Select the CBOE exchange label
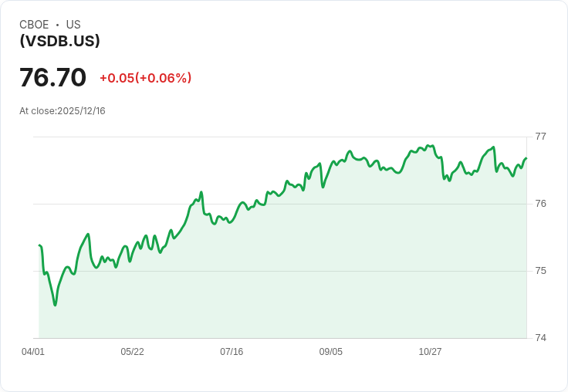This screenshot has width=568, height=392. [x=34, y=25]
